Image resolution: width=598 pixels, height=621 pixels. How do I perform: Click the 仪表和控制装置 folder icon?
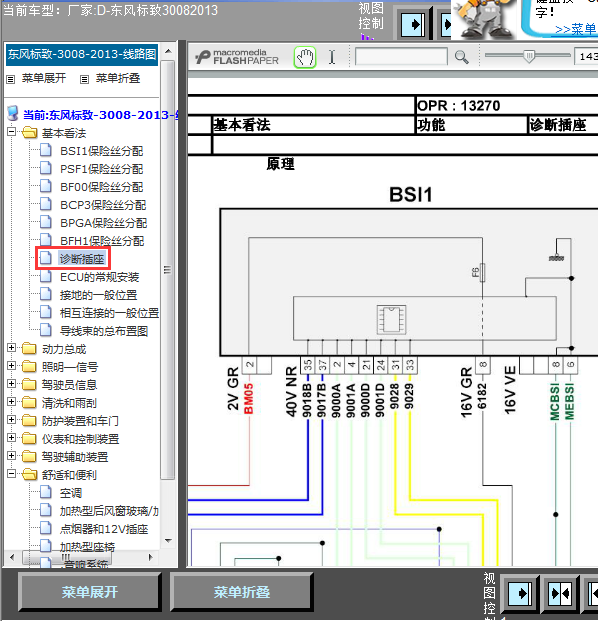(29, 439)
